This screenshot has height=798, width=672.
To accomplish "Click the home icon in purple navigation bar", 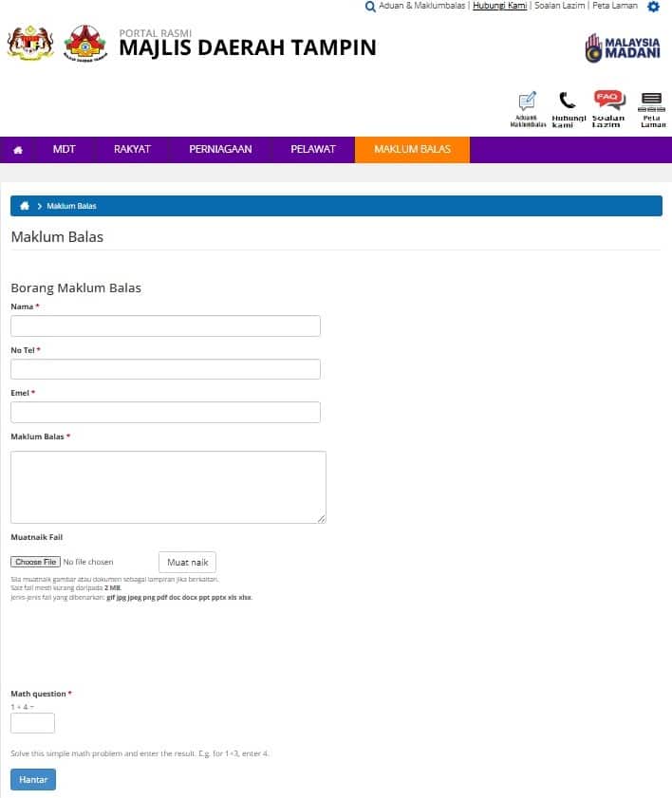I will tap(18, 150).
